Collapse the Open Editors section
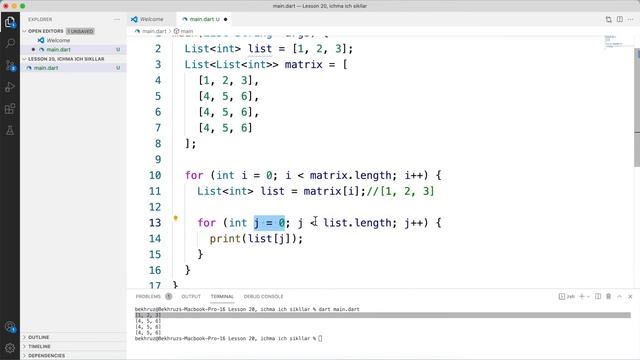 (x=24, y=31)
